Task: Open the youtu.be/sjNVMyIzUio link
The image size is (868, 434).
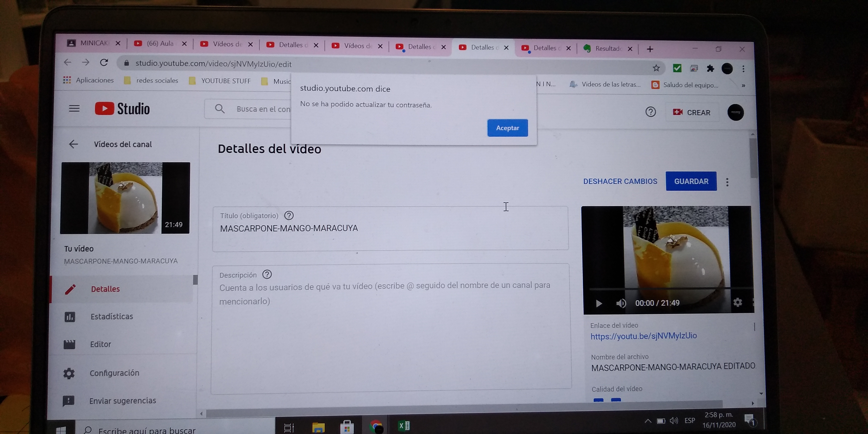Action: coord(643,336)
